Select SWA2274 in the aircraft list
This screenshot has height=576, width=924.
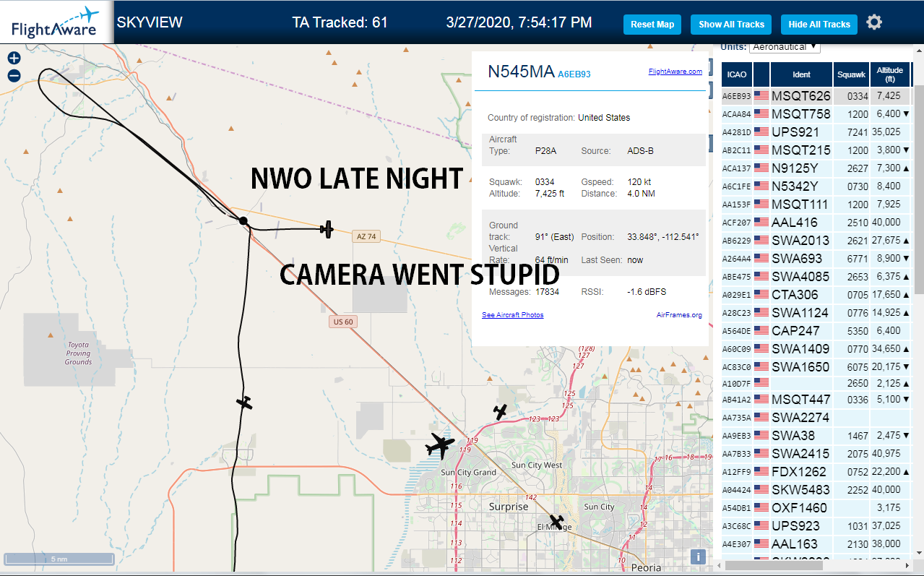800,417
